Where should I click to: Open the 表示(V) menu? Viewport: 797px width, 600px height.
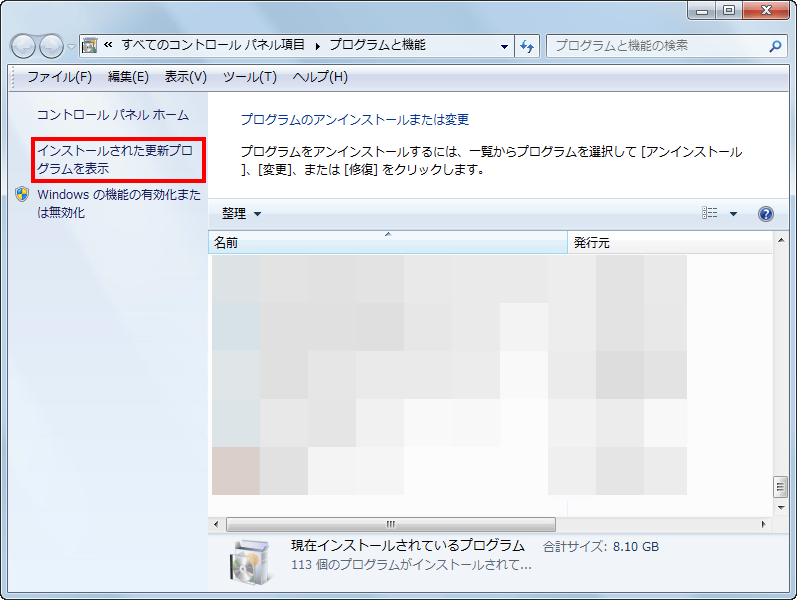pos(186,77)
